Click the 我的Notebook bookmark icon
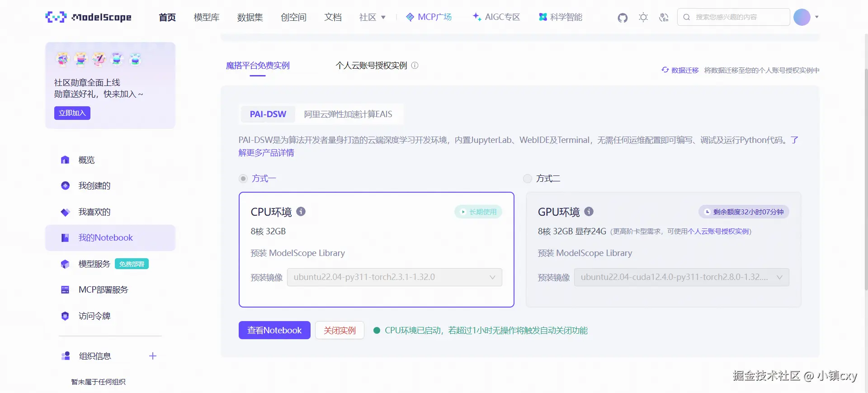The width and height of the screenshot is (868, 393). (x=65, y=237)
